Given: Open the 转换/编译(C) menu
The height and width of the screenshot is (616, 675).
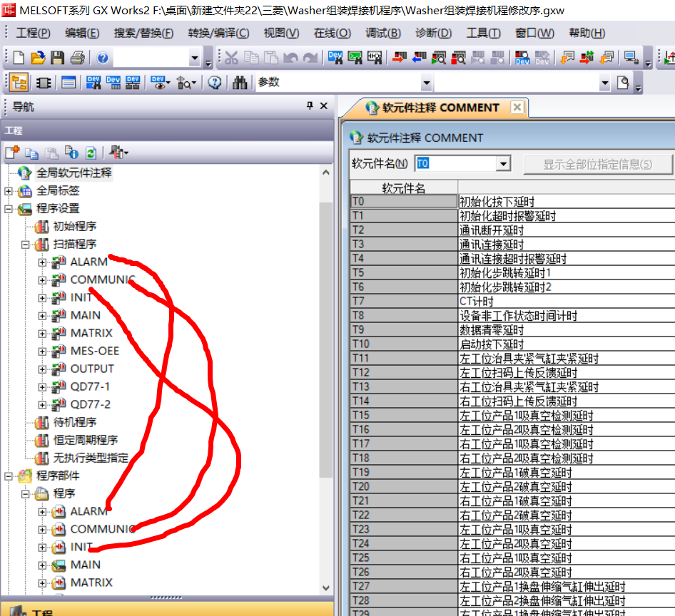Looking at the screenshot, I should point(218,34).
